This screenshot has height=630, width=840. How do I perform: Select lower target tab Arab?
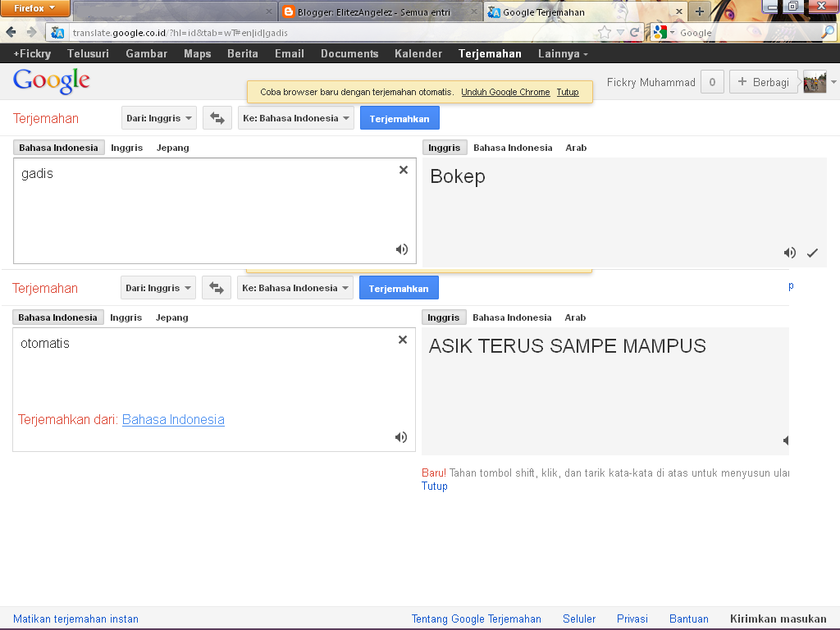(575, 317)
